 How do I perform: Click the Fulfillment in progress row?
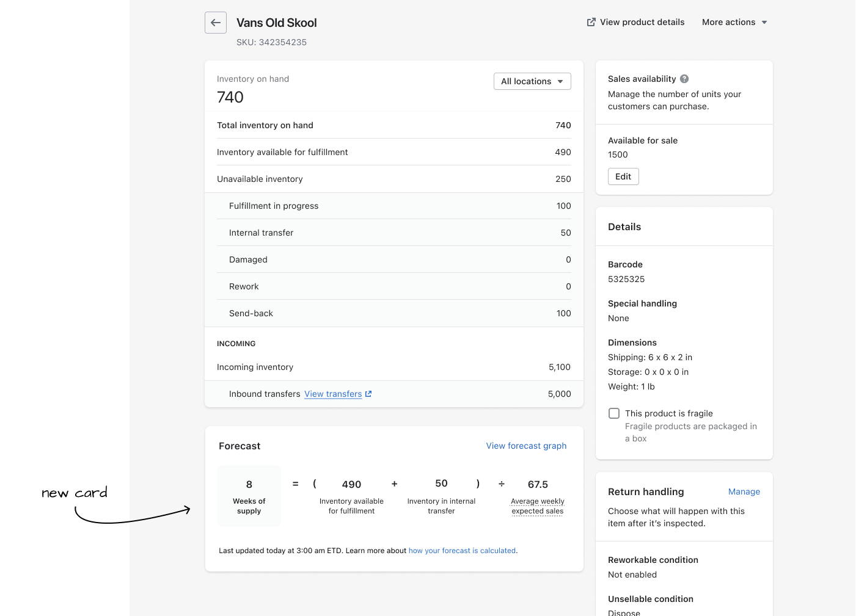click(x=393, y=206)
